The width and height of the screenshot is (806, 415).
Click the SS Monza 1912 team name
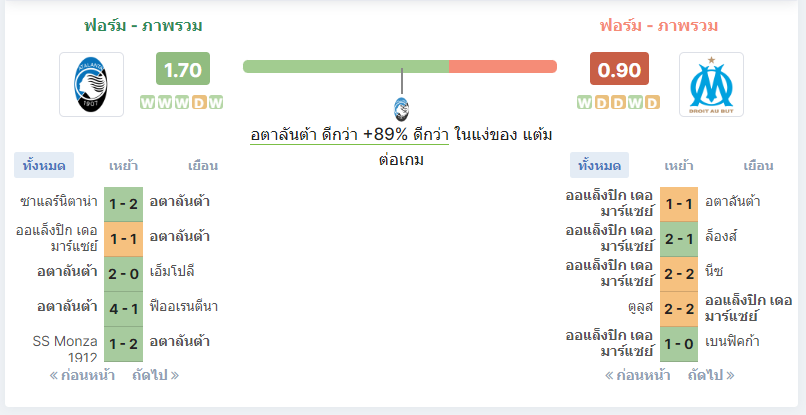[x=65, y=349]
